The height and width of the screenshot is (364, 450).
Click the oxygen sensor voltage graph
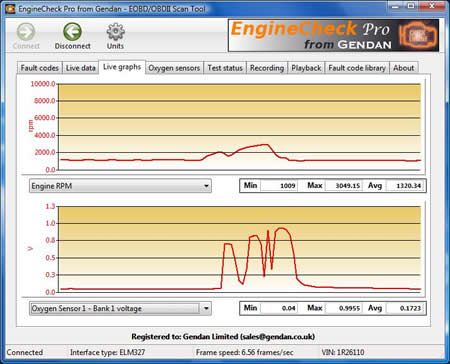[240, 249]
